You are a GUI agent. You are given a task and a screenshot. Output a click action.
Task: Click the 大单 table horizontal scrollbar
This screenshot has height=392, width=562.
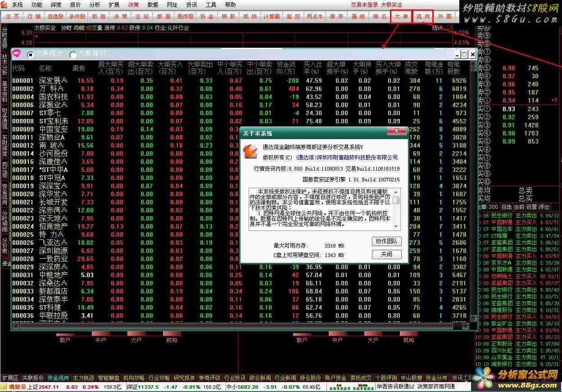(240, 326)
